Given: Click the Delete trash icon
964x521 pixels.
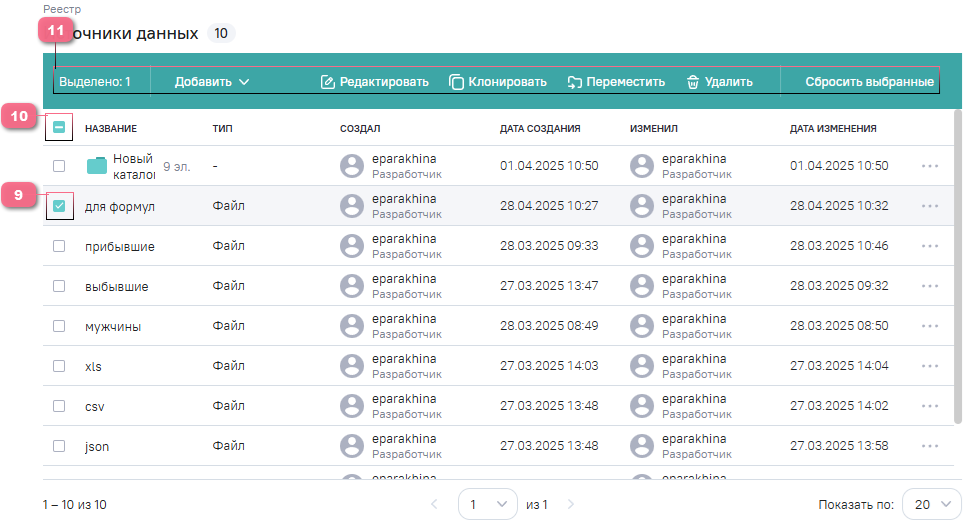Looking at the screenshot, I should point(692,82).
